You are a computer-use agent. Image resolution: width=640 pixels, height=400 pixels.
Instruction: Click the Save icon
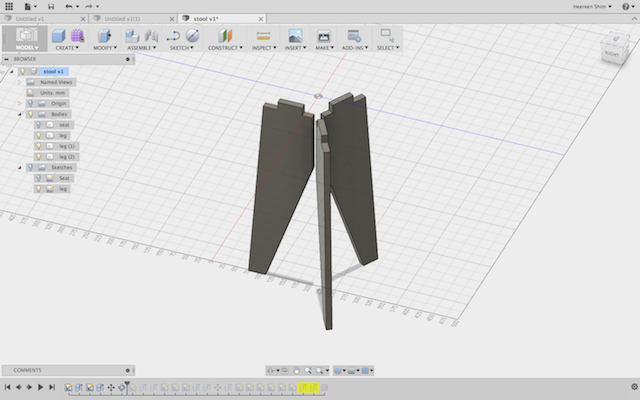pos(51,6)
